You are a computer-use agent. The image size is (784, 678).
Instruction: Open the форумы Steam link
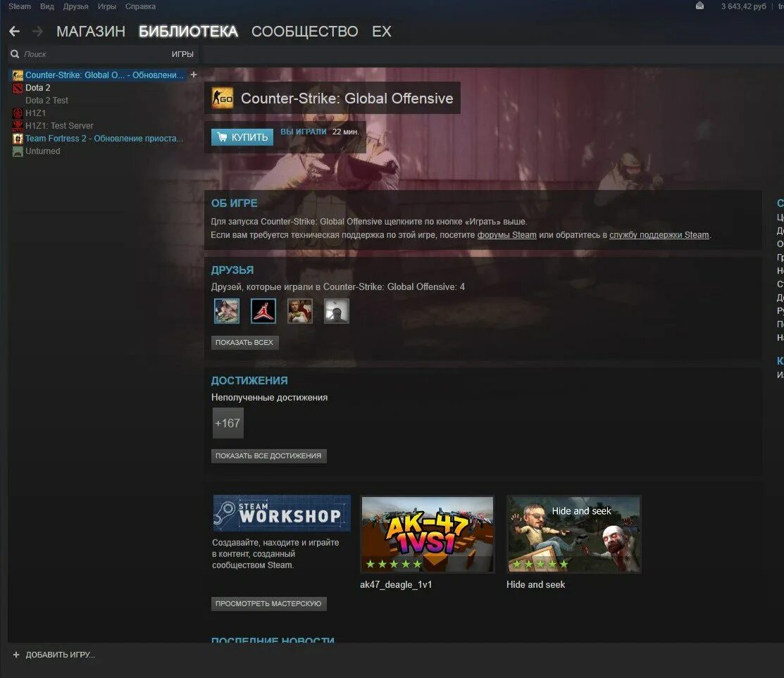[506, 235]
